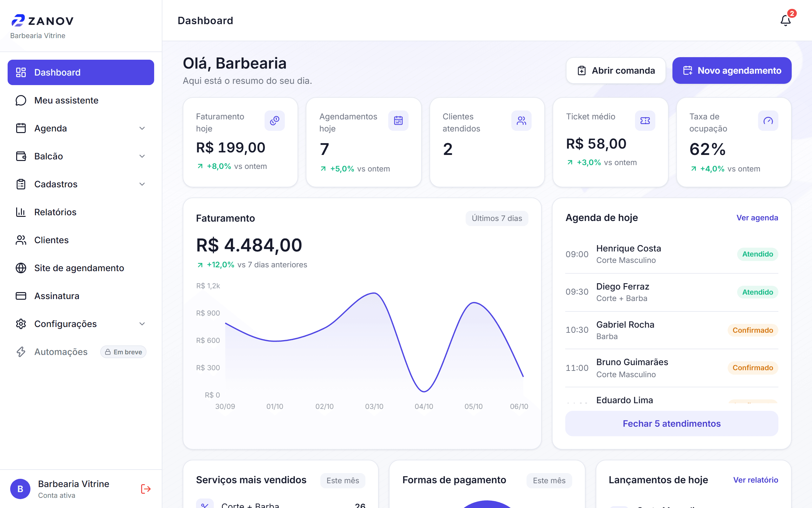812x508 pixels.
Task: Open Site de agendamento menu item
Action: pos(81,268)
